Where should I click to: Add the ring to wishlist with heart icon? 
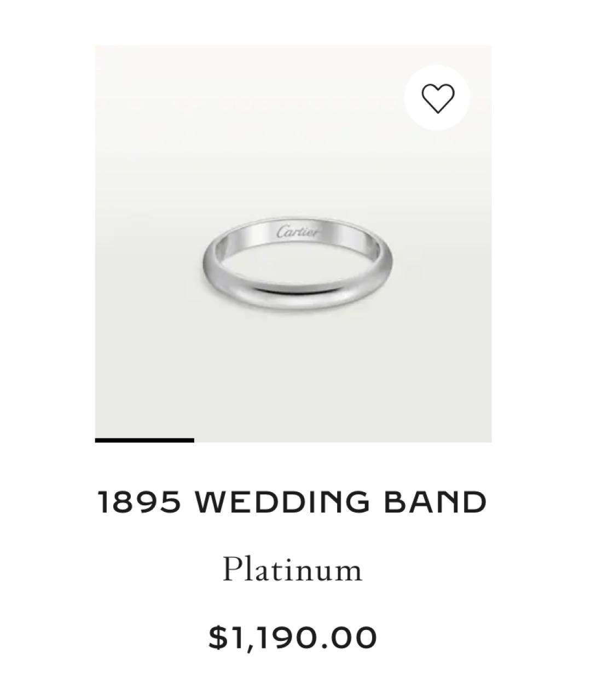click(x=437, y=98)
